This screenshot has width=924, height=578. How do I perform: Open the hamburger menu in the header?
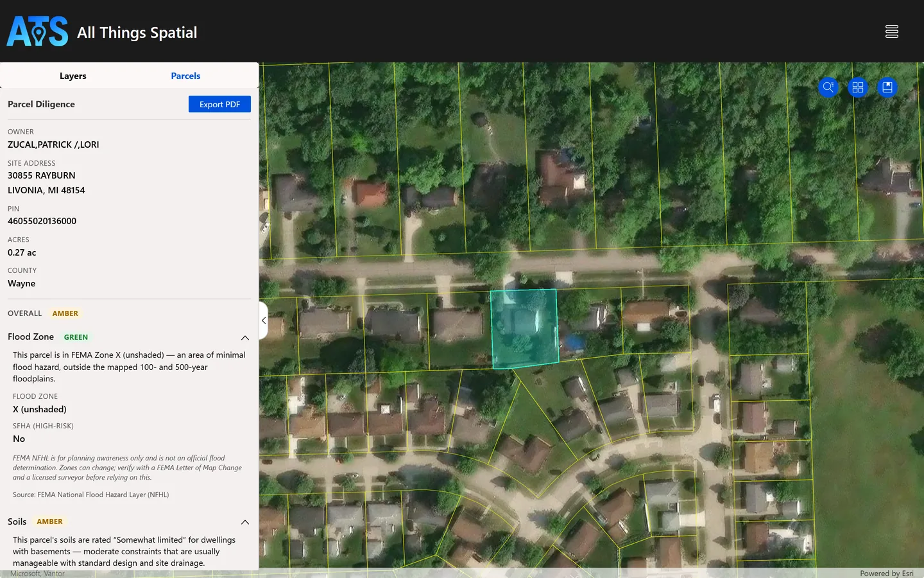(892, 31)
